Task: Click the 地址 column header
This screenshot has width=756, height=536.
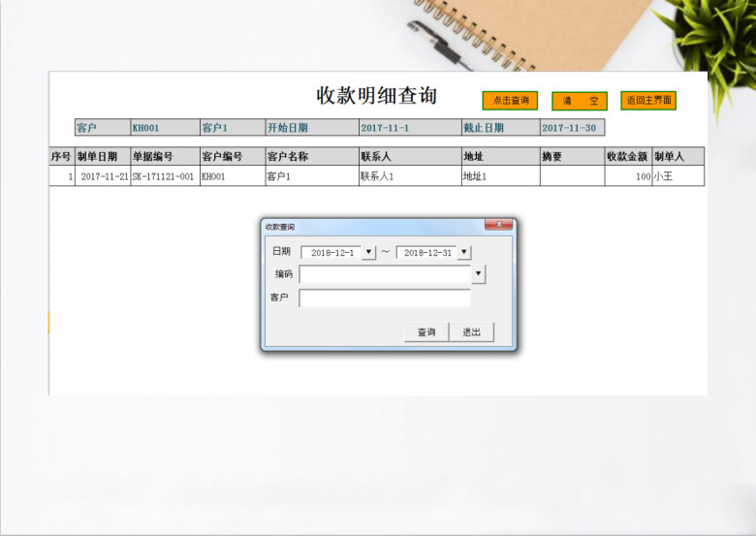Action: coord(500,156)
